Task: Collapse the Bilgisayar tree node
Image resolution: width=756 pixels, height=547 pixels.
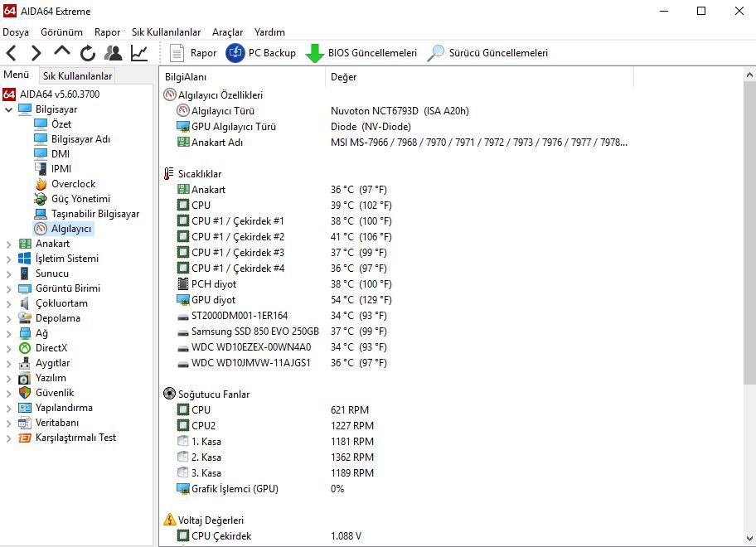Action: click(x=8, y=109)
